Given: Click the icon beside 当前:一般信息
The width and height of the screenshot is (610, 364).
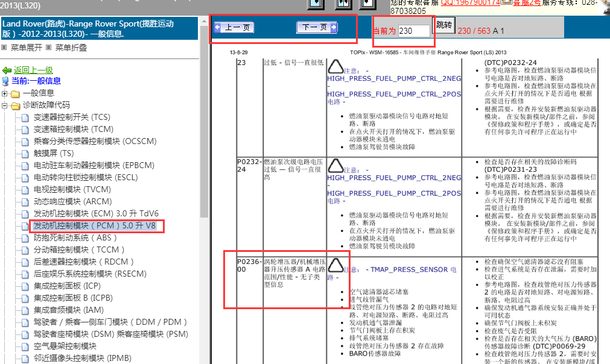Looking at the screenshot, I should [x=5, y=81].
